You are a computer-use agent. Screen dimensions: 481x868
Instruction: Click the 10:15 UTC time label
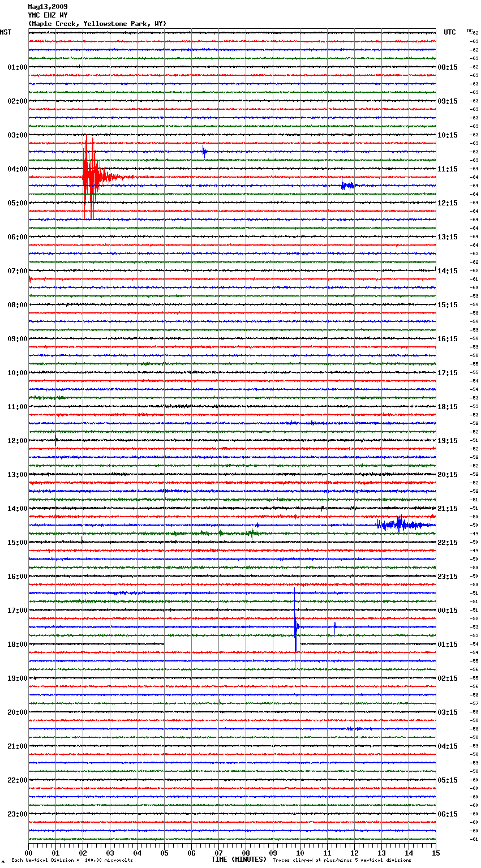point(448,135)
